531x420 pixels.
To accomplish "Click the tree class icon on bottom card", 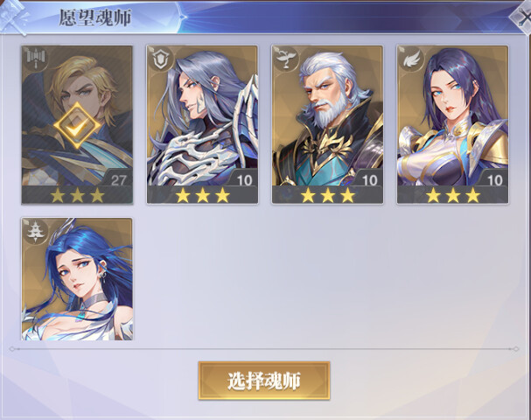I will (36, 231).
